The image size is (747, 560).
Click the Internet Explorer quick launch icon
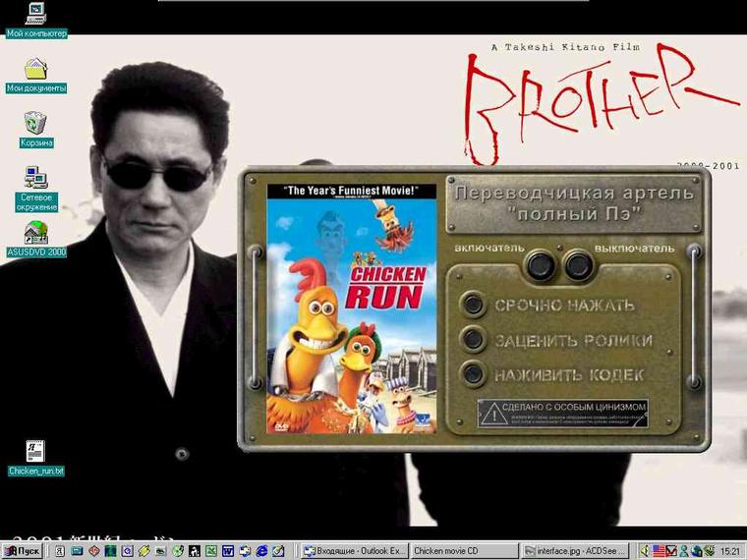[x=262, y=550]
